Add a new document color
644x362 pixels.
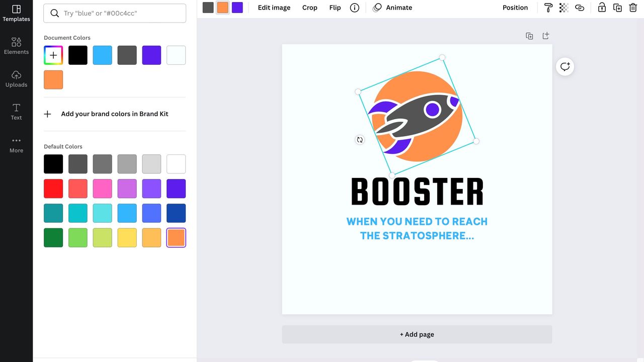(x=53, y=55)
